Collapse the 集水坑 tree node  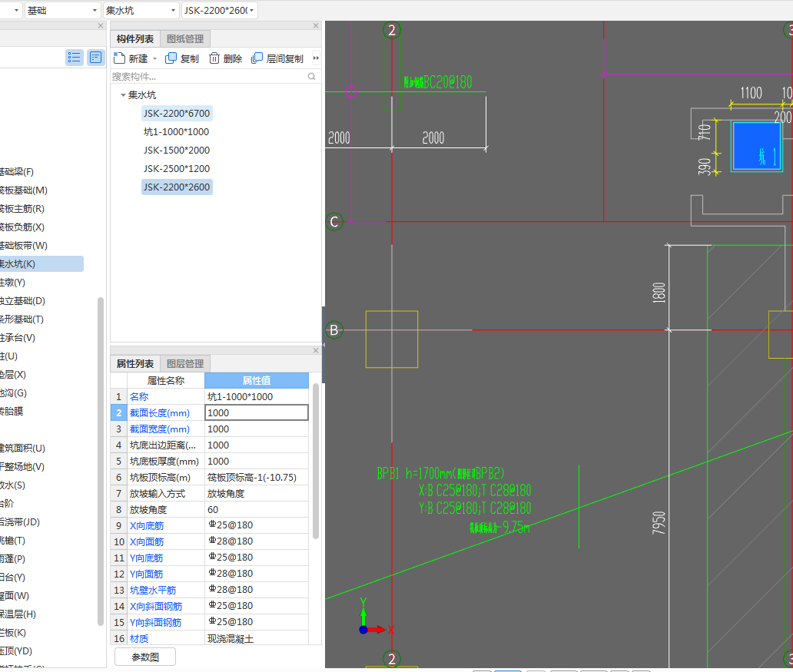(x=123, y=95)
